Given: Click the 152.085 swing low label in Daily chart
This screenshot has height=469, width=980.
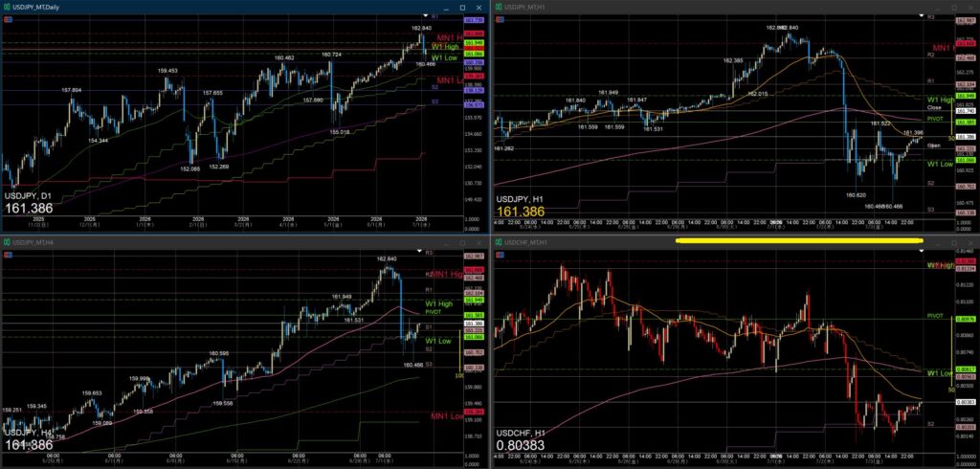Looking at the screenshot, I should tap(190, 168).
